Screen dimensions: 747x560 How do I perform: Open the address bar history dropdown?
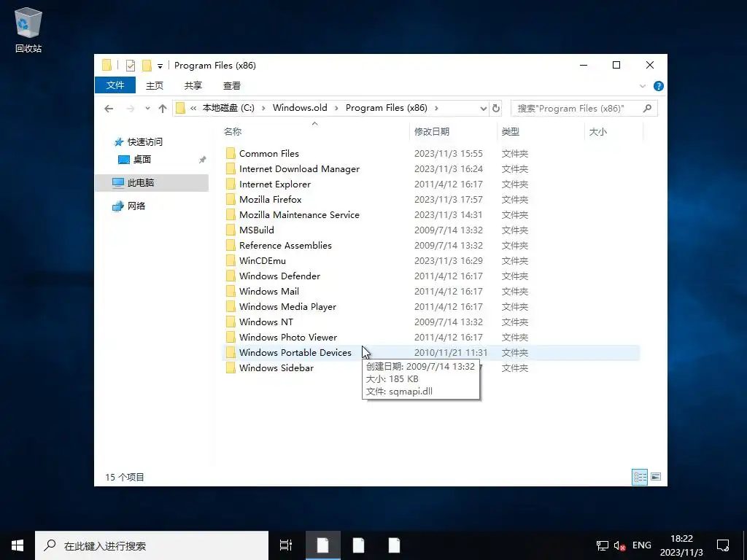[483, 109]
